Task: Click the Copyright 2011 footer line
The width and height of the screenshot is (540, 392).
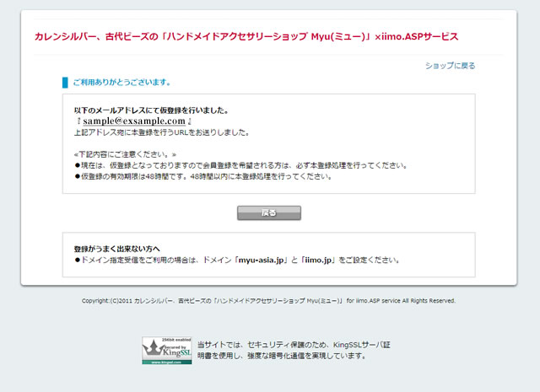Action: 268,301
